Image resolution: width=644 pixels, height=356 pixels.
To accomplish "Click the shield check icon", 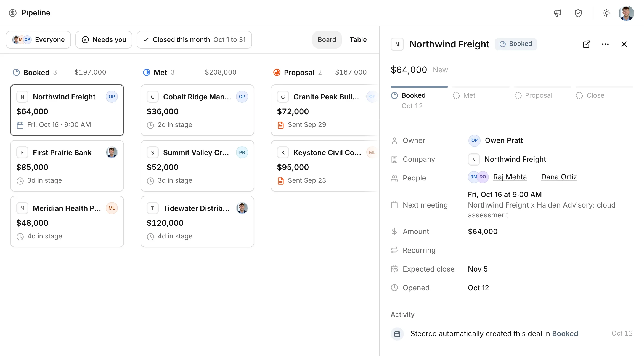I will (578, 13).
